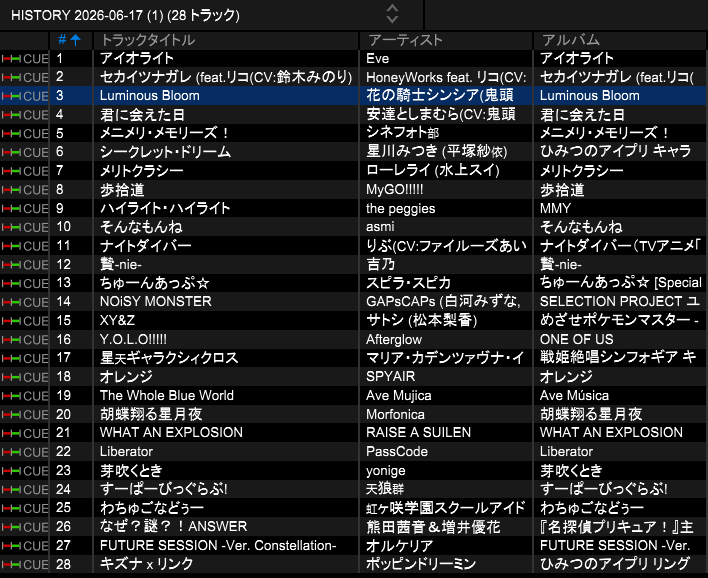
Task: Select track title NOiSY MONSTER
Action: pos(155,302)
